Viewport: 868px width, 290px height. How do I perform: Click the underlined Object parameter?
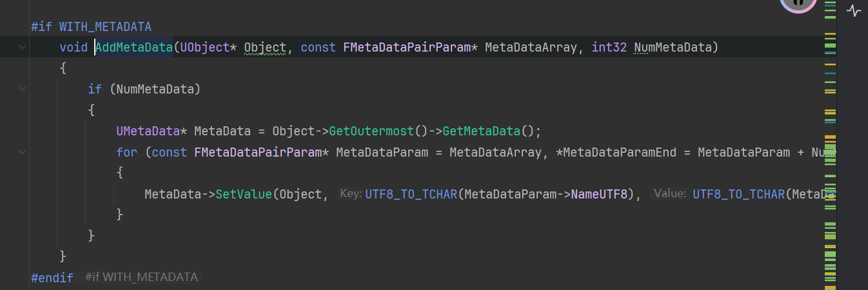click(264, 47)
